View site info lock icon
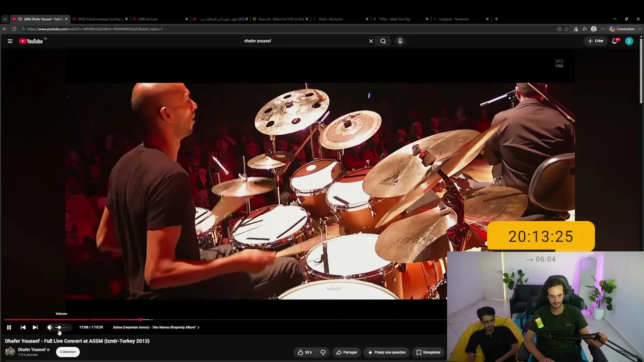The width and height of the screenshot is (644, 362). click(x=23, y=29)
